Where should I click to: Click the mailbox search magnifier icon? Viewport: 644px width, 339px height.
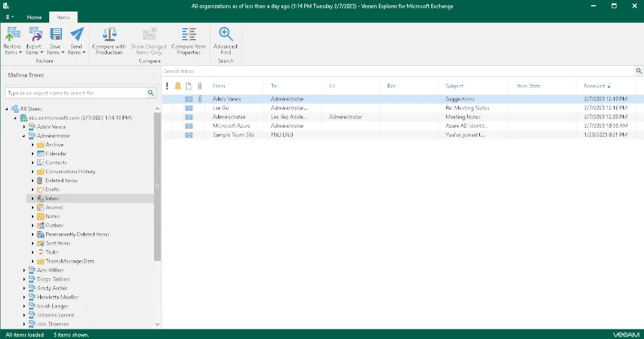[x=151, y=93]
